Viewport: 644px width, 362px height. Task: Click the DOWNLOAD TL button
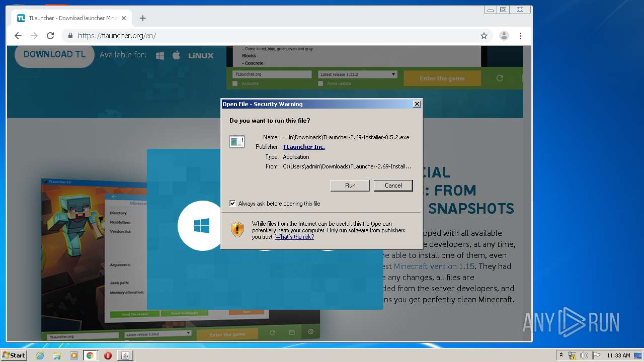tap(54, 54)
